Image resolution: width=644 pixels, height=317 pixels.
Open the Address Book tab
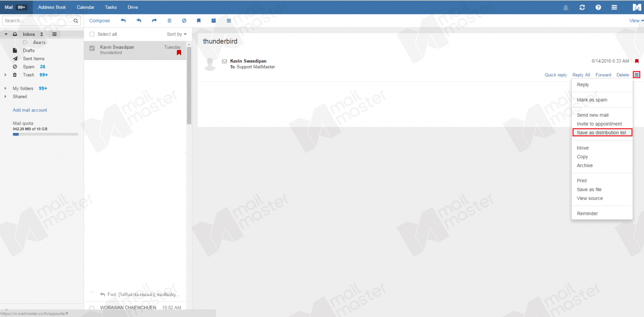tap(52, 7)
